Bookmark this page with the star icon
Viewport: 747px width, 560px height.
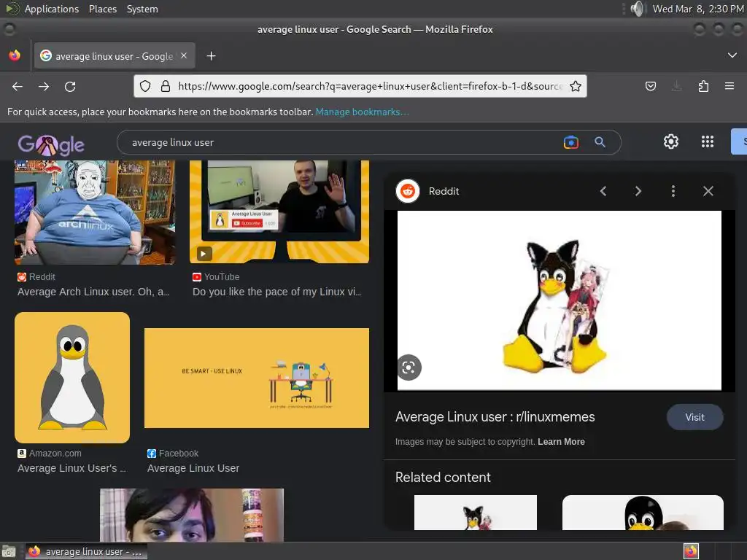pos(576,86)
